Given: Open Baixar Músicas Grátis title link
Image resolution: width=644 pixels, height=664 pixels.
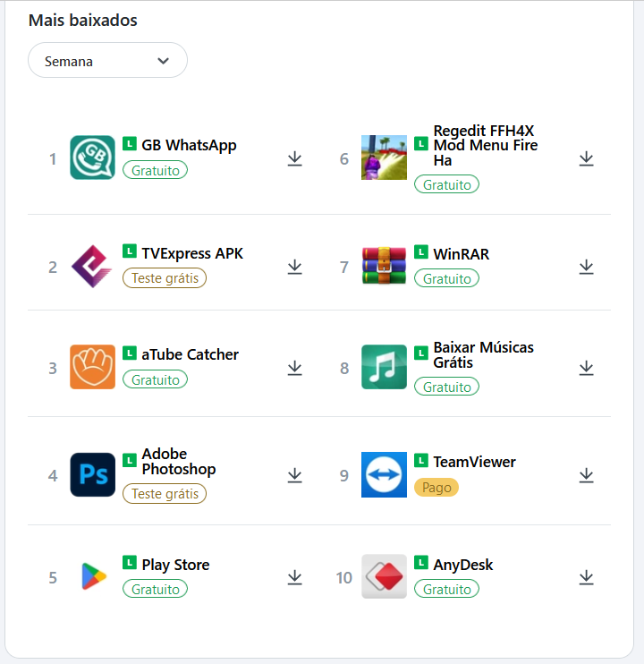Looking at the screenshot, I should coord(483,355).
